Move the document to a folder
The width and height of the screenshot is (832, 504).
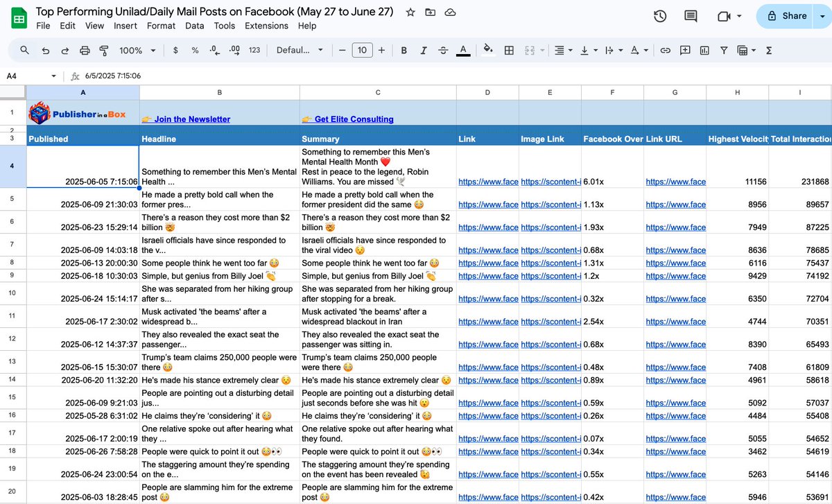point(431,12)
